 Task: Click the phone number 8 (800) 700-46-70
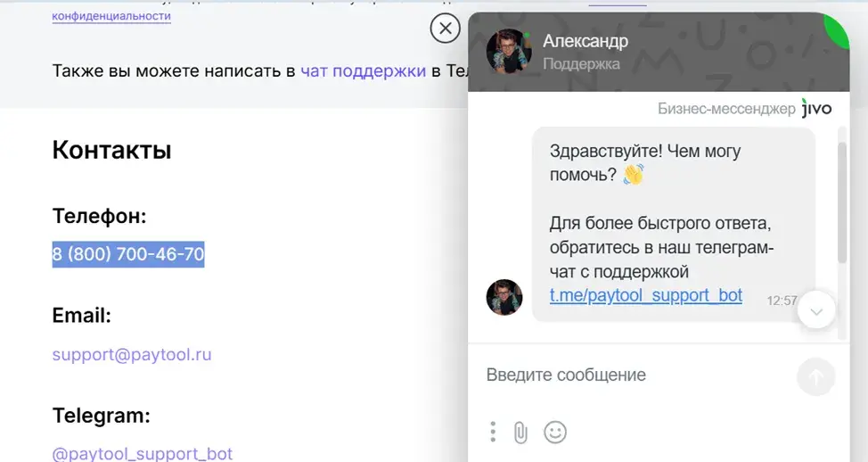point(128,254)
